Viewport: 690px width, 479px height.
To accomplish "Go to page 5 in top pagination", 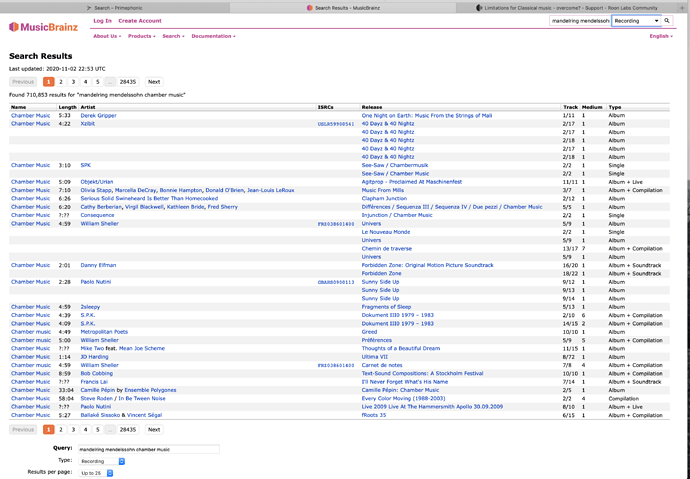I will pos(98,82).
